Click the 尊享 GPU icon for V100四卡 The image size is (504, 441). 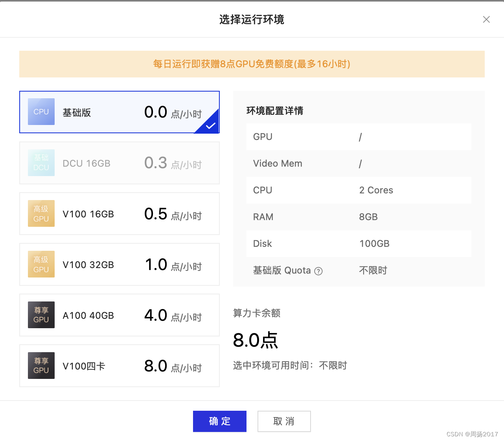tap(41, 366)
